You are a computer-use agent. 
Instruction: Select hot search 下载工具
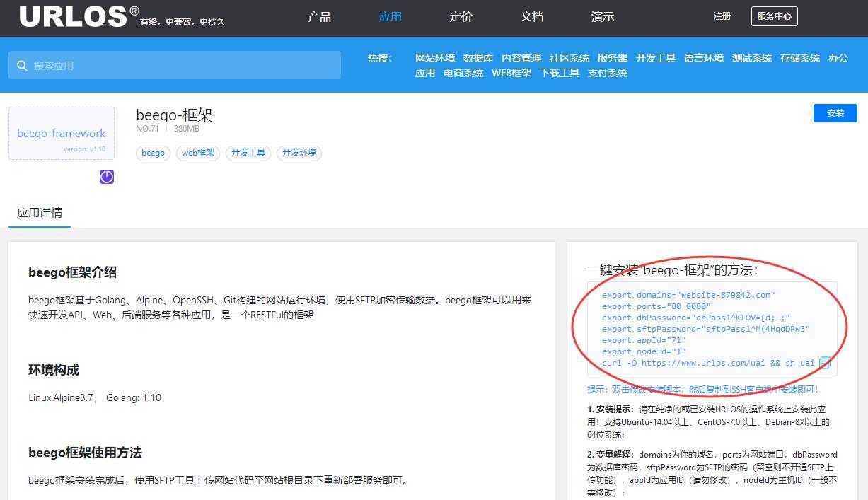[x=560, y=73]
